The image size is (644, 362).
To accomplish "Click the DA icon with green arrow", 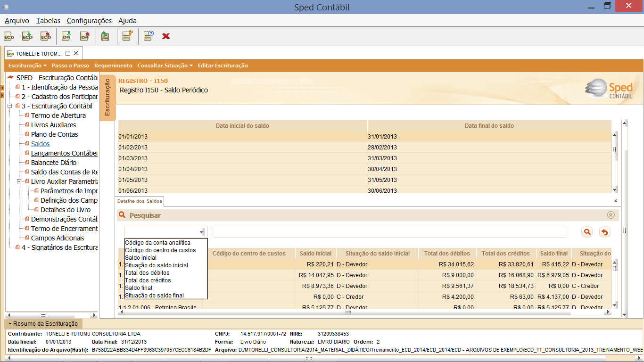I will tap(66, 36).
